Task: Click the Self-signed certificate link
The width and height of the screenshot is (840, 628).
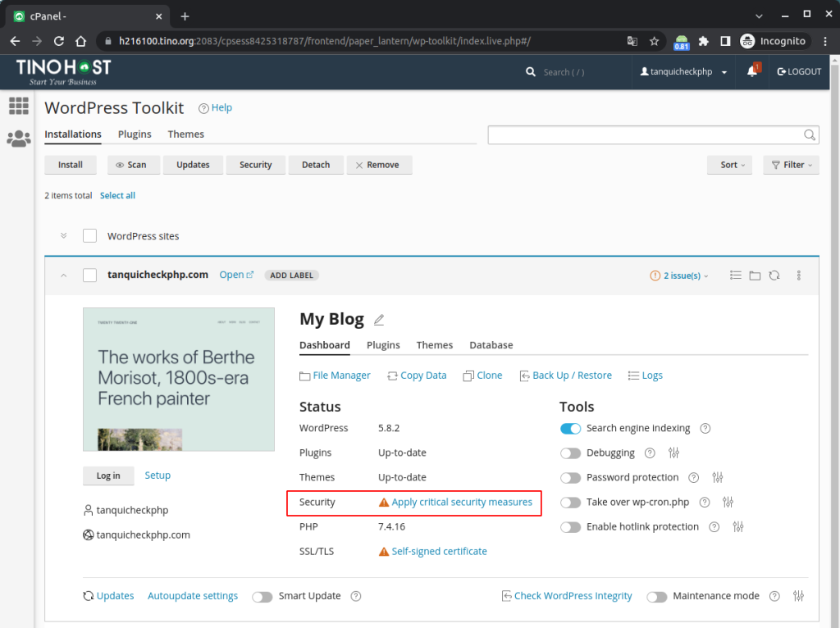Action: click(439, 552)
